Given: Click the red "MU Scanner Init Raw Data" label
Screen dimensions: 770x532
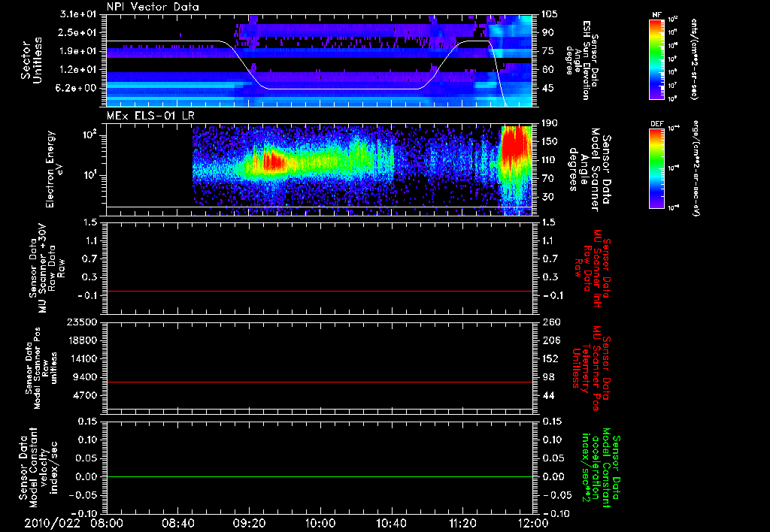Looking at the screenshot, I should (594, 268).
